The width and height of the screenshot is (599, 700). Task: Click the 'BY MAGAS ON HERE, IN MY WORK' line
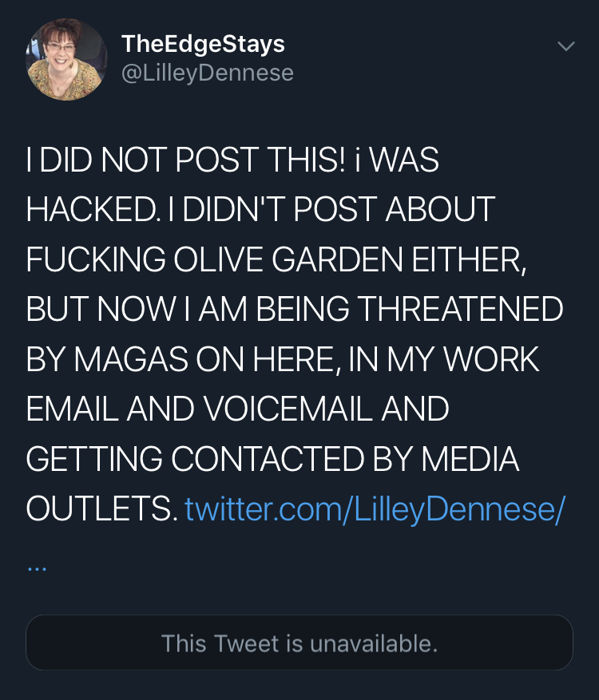point(282,359)
